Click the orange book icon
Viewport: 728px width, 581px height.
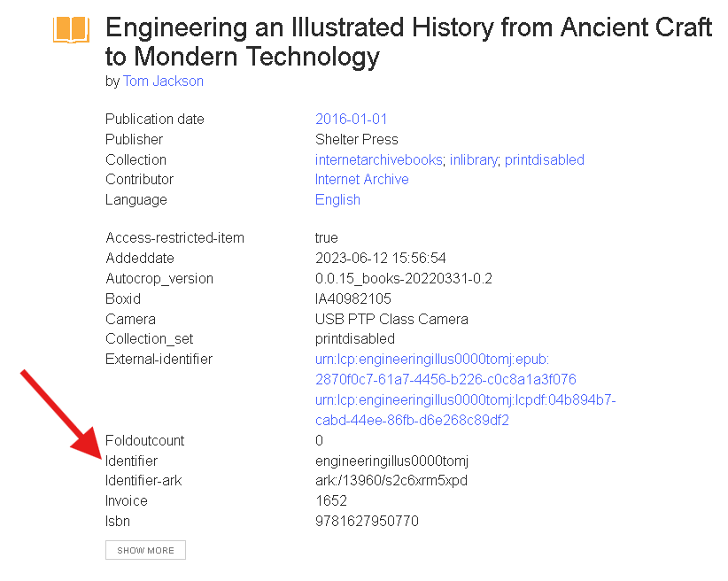(x=71, y=29)
